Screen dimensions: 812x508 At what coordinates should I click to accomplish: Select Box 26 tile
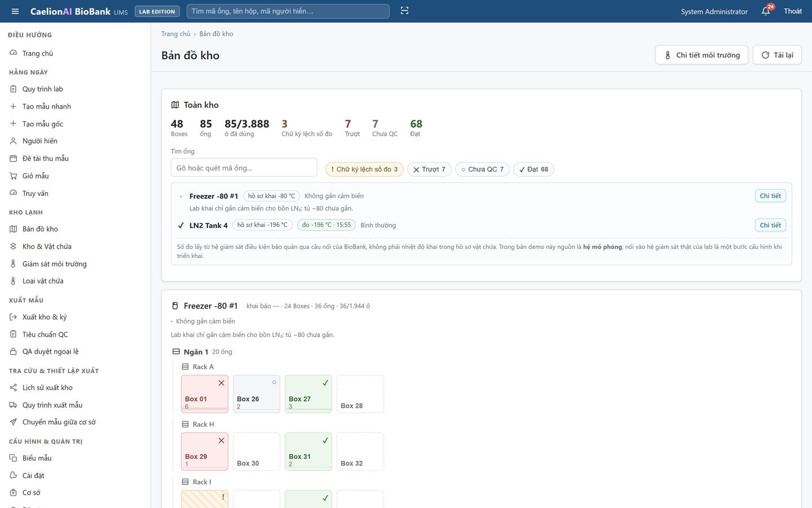tap(257, 394)
